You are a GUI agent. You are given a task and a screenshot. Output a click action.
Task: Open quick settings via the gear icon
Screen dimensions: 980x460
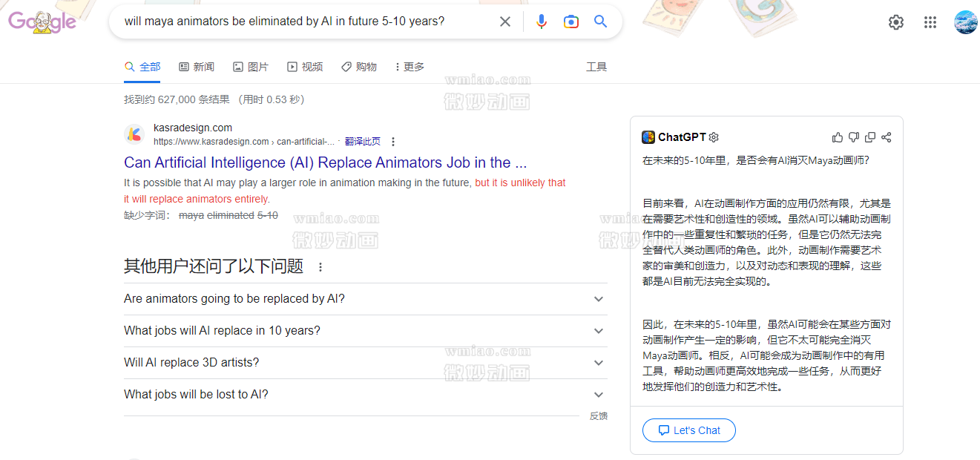click(895, 22)
